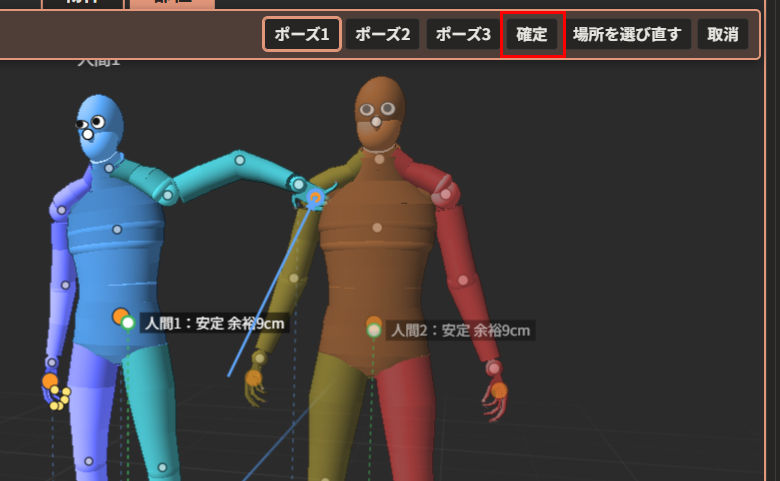Select purple arm elbow joint point
Screen dimensions: 780x481
[65, 285]
